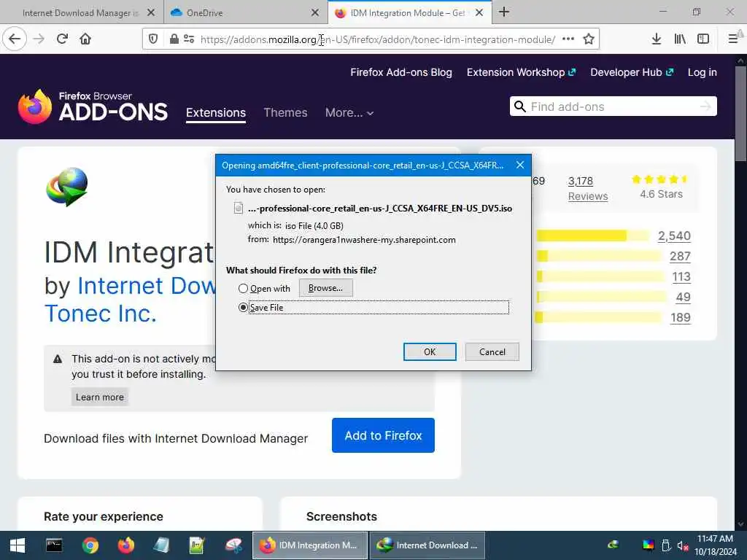Screen dimensions: 747x560
Task: Focus the Find add-ons search field
Action: click(x=613, y=106)
